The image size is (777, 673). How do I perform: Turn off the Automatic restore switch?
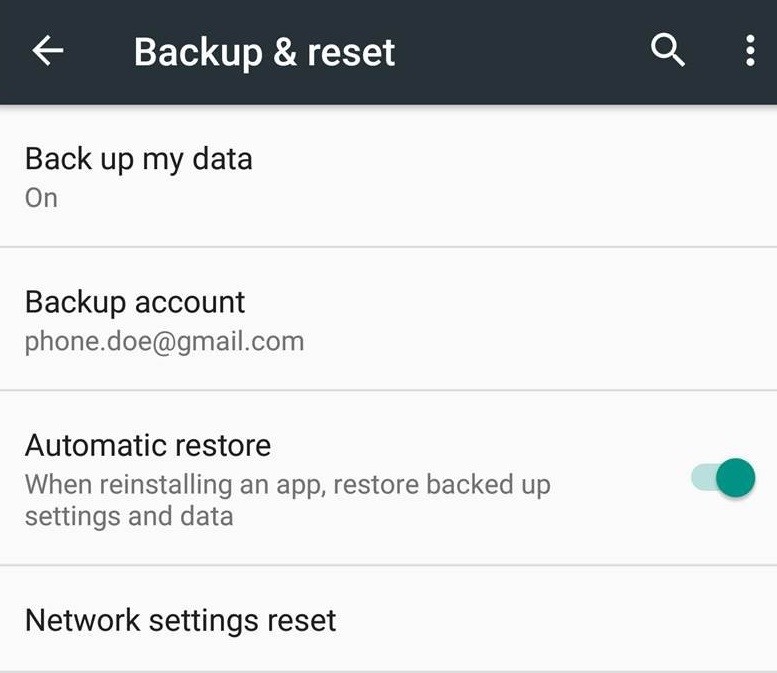point(723,478)
